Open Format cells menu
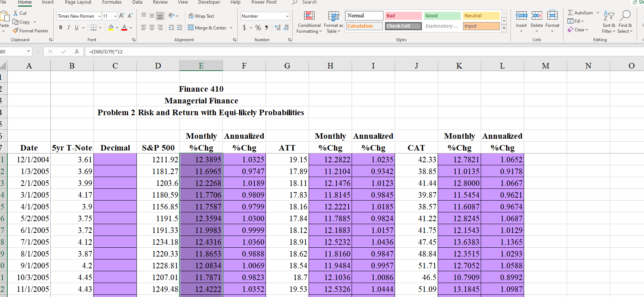 pyautogui.click(x=552, y=21)
